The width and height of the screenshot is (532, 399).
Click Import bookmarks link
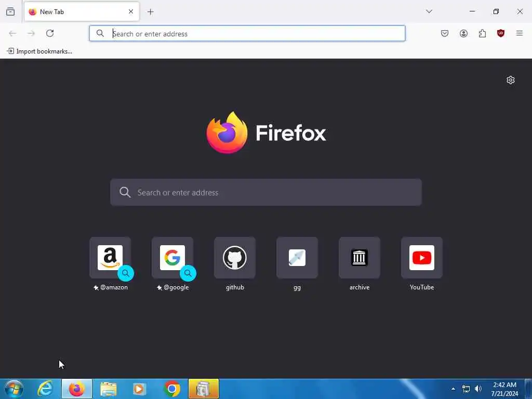click(x=39, y=51)
